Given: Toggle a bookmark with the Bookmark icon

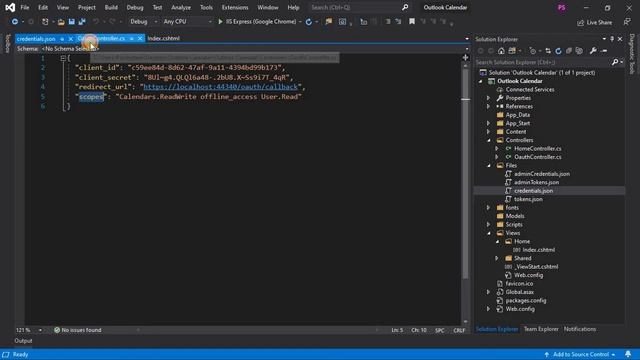Looking at the screenshot, I should (412, 22).
